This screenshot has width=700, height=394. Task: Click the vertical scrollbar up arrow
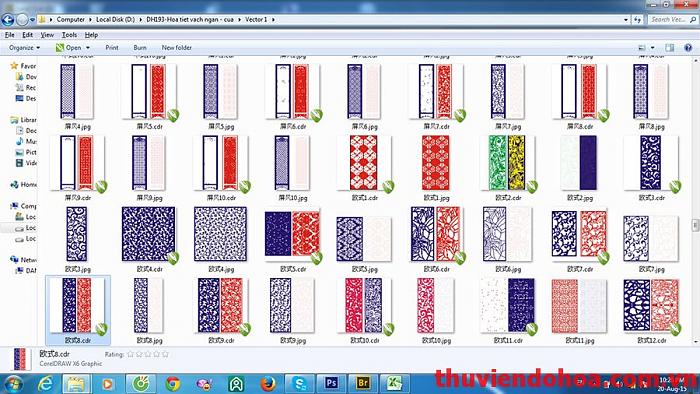click(x=696, y=60)
